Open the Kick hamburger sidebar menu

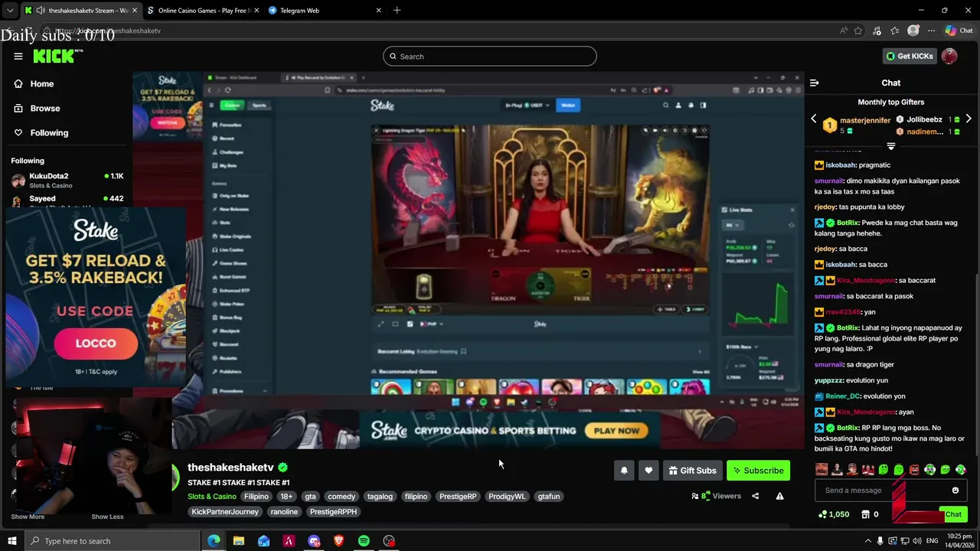tap(18, 56)
